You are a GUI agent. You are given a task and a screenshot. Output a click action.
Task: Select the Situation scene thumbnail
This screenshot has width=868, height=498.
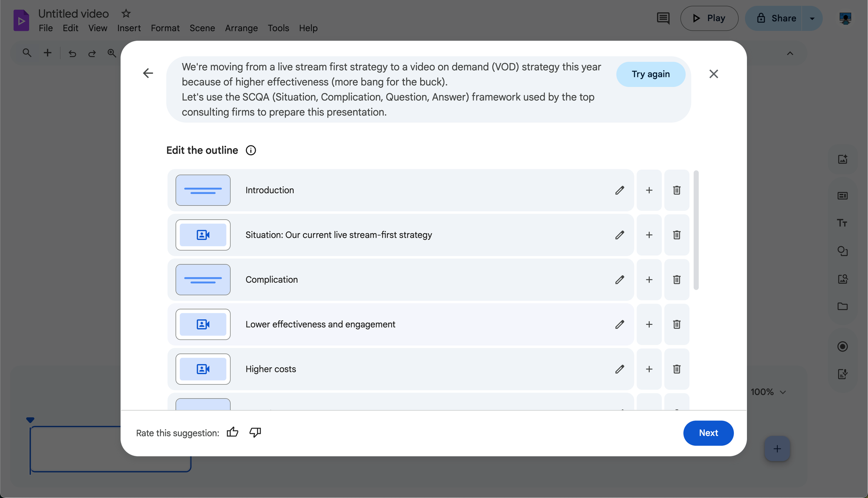[203, 235]
